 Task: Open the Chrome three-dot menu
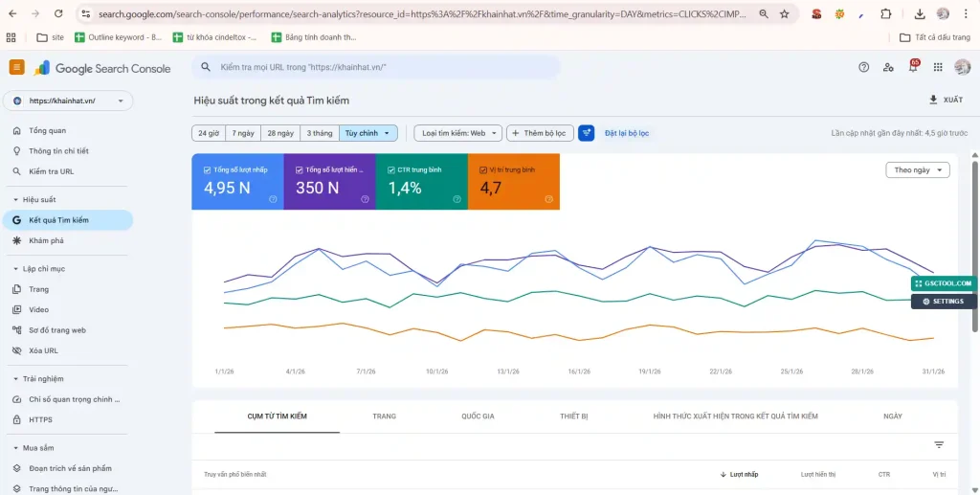click(967, 13)
